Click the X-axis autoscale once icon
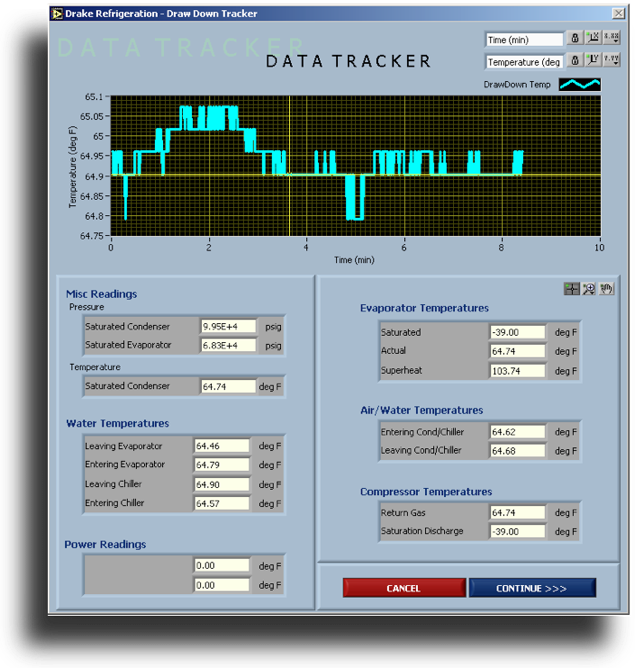The width and height of the screenshot is (635, 668). click(593, 39)
